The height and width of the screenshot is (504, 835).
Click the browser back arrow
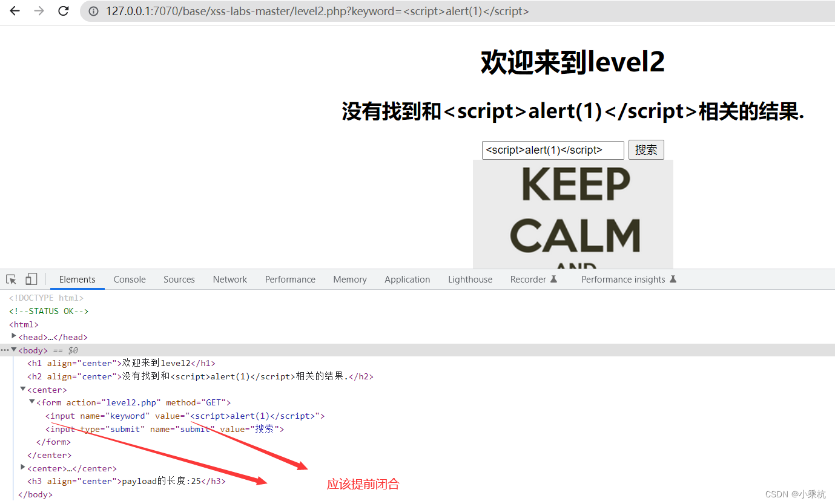(15, 11)
